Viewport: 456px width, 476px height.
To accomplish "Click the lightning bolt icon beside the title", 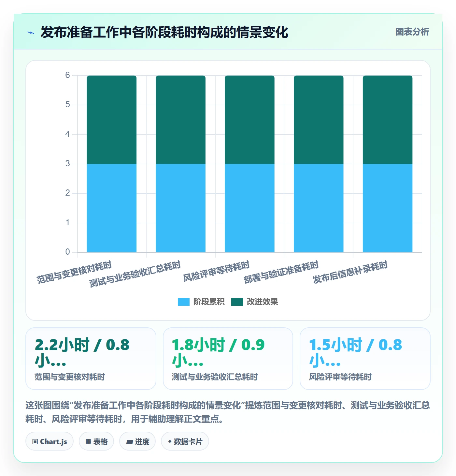I will point(31,33).
